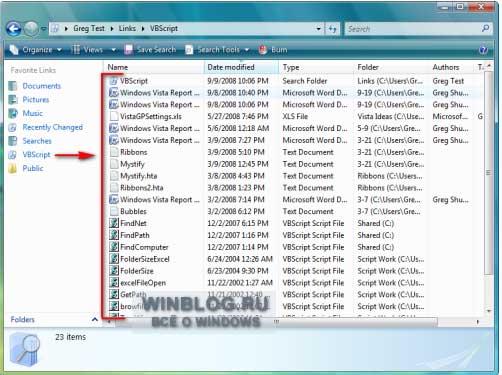This screenshot has height=375, width=502.
Task: Click the Refresh button next to address bar
Action: [x=332, y=29]
